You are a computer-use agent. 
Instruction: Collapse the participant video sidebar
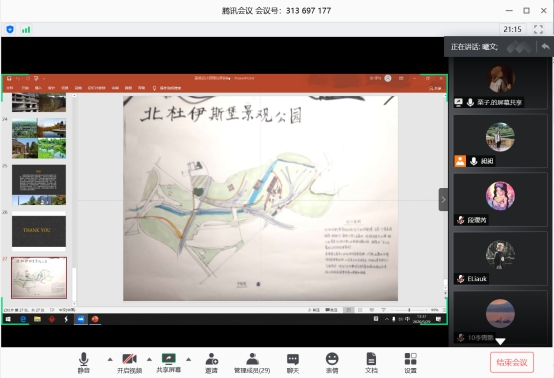tap(443, 200)
